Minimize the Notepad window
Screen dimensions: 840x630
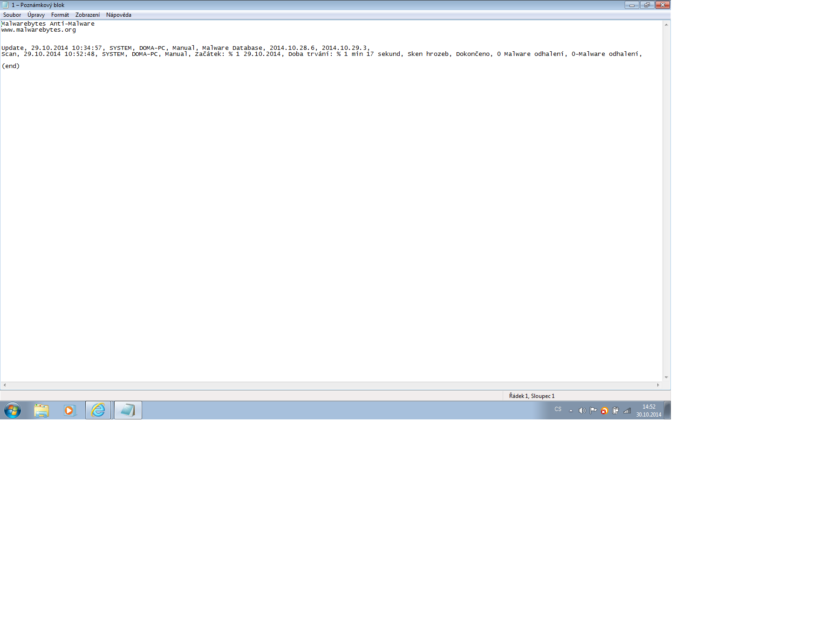(x=632, y=5)
